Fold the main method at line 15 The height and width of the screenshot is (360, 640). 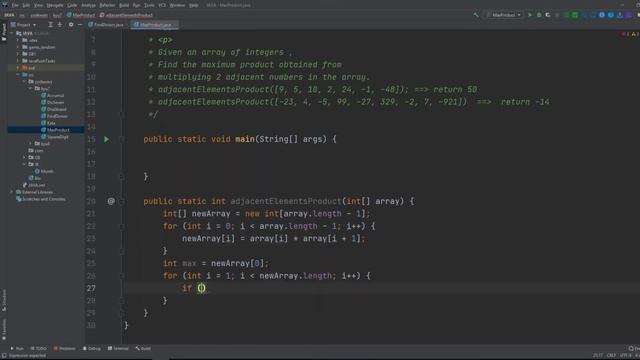tap(122, 139)
